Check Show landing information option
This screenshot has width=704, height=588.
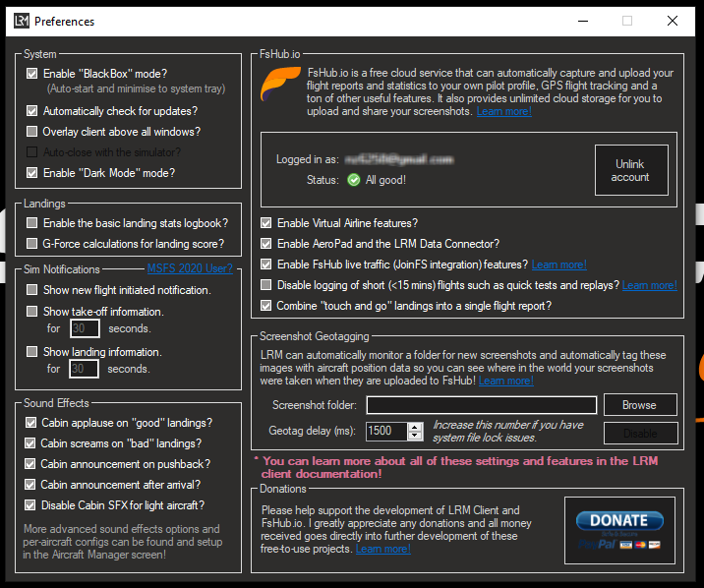pyautogui.click(x=31, y=351)
